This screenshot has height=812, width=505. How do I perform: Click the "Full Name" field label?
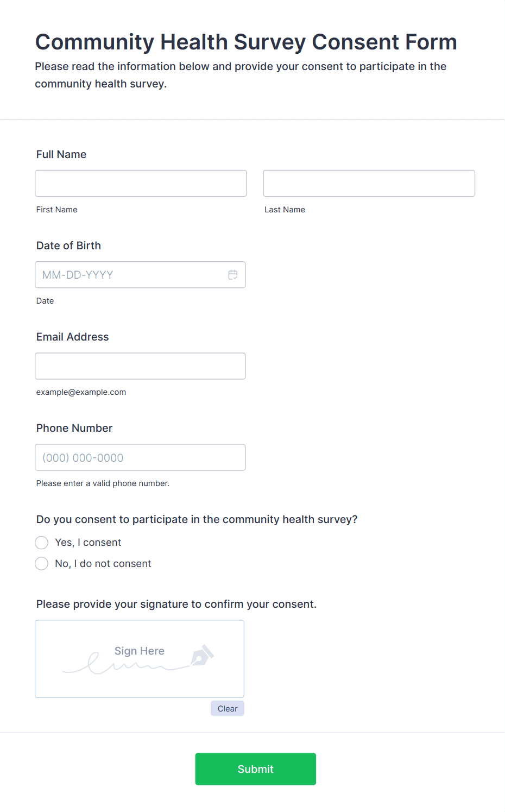click(61, 154)
